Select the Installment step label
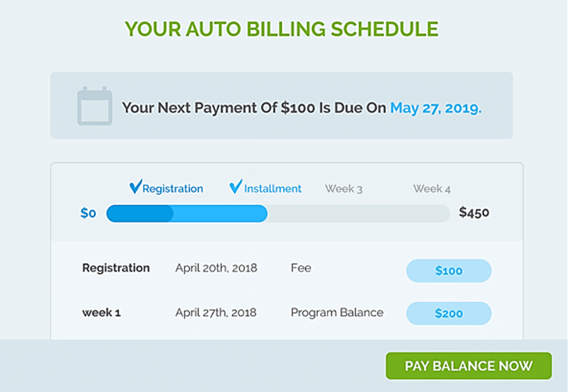Image resolution: width=568 pixels, height=392 pixels. [x=273, y=189]
